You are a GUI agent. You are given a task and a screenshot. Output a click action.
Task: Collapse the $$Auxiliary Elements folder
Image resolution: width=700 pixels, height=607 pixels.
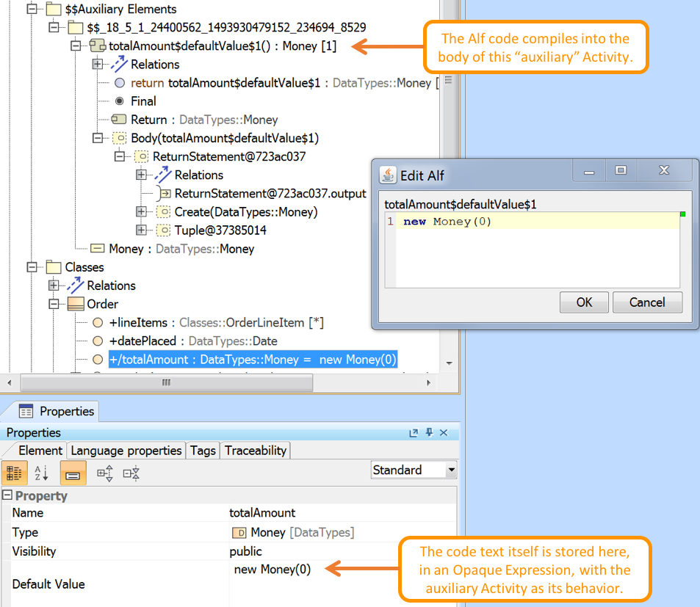[32, 10]
